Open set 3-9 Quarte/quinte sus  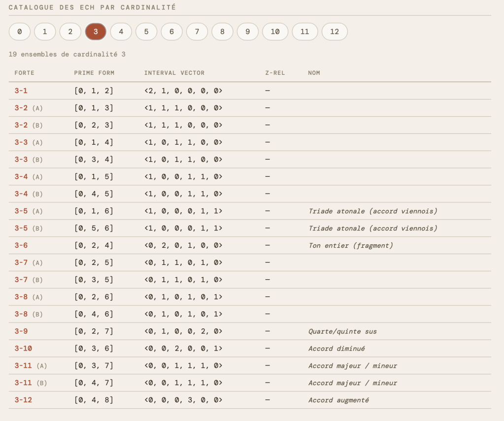click(21, 331)
